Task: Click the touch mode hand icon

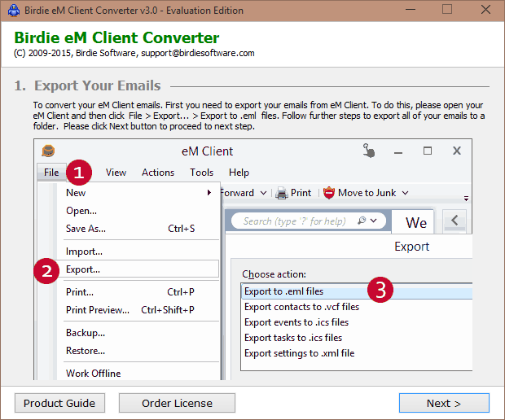Action: click(370, 151)
